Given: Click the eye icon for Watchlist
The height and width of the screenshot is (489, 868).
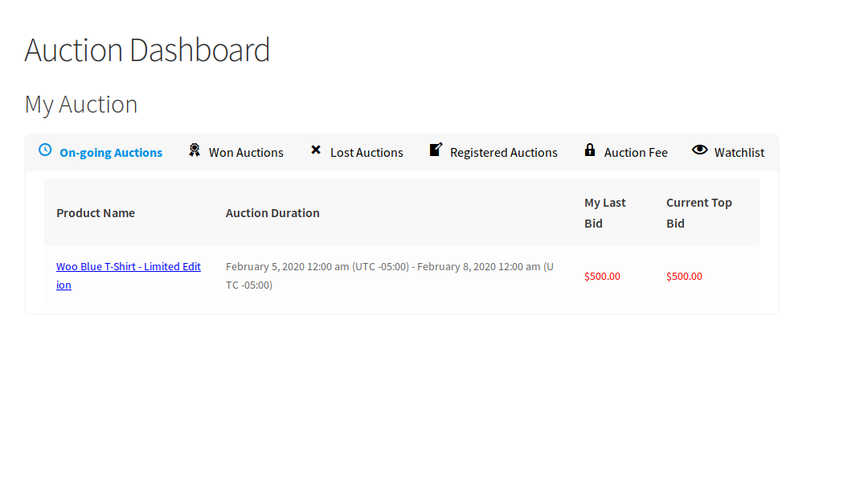Looking at the screenshot, I should [x=700, y=150].
